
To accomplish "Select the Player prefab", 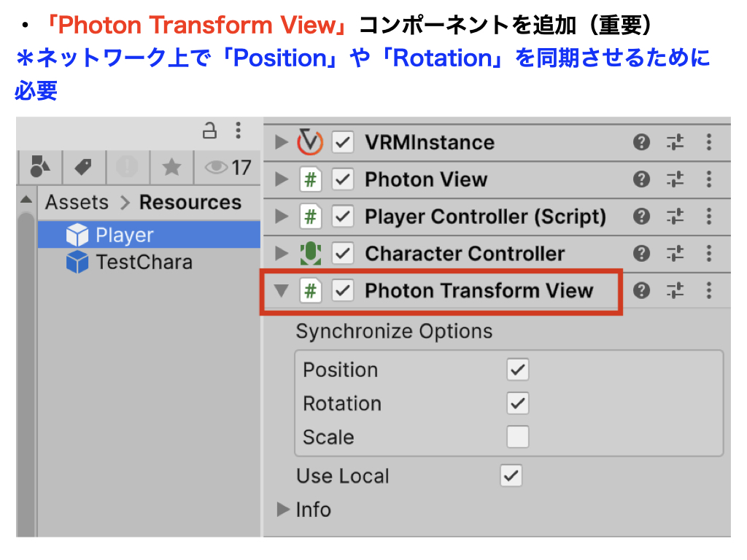I will pos(149,235).
